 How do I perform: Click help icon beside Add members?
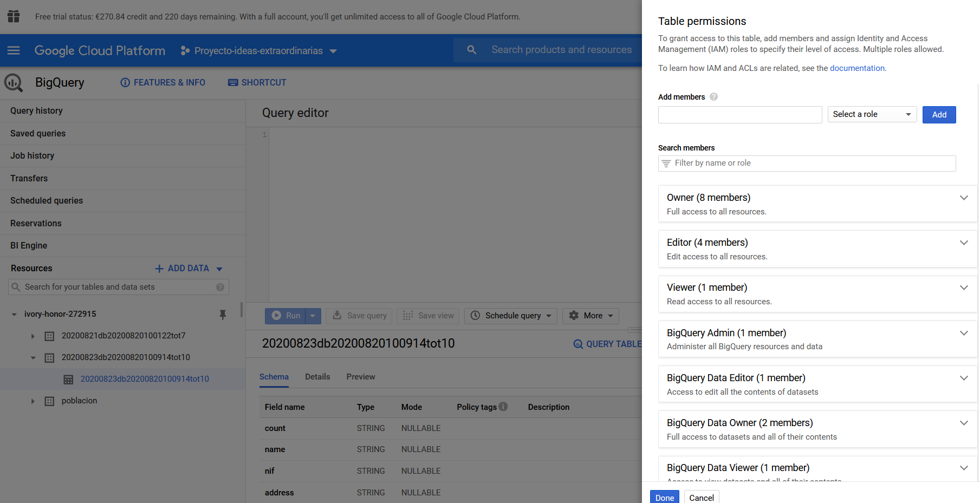click(x=714, y=97)
